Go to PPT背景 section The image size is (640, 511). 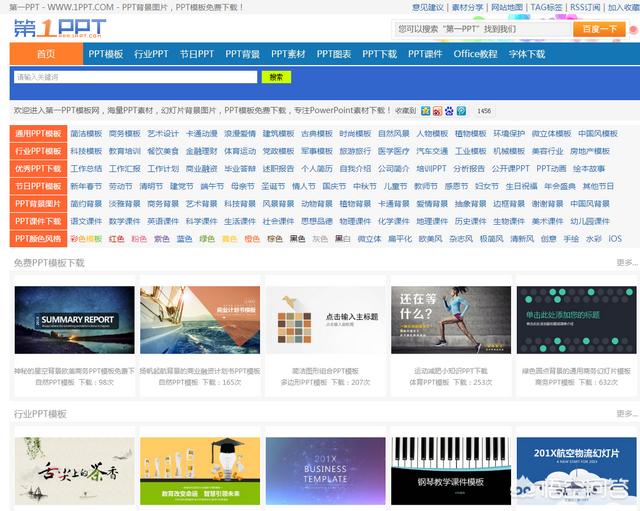click(242, 54)
